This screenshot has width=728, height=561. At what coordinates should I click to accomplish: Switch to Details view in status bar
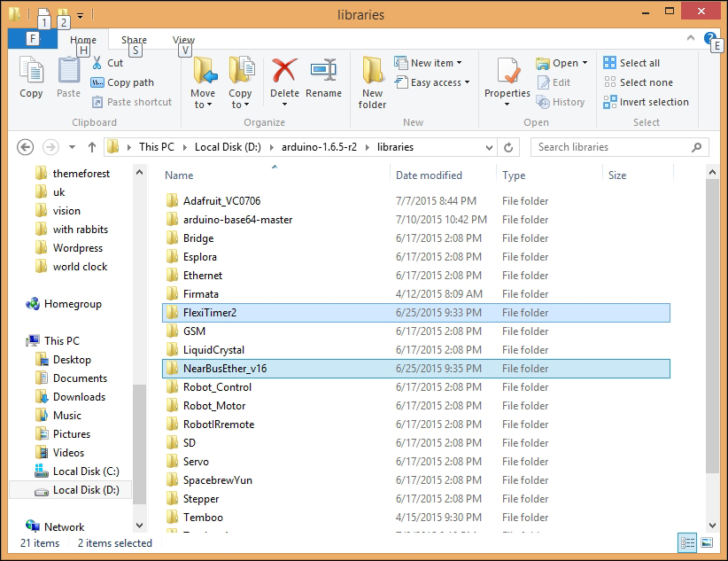(687, 542)
